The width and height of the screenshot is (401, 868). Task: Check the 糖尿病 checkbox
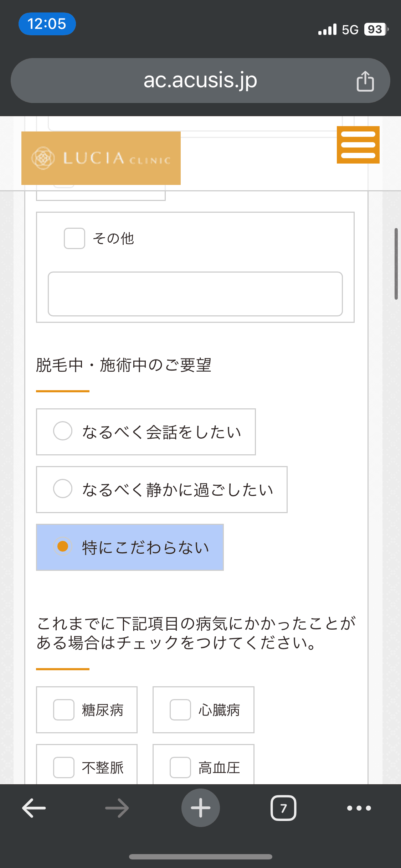tap(64, 710)
